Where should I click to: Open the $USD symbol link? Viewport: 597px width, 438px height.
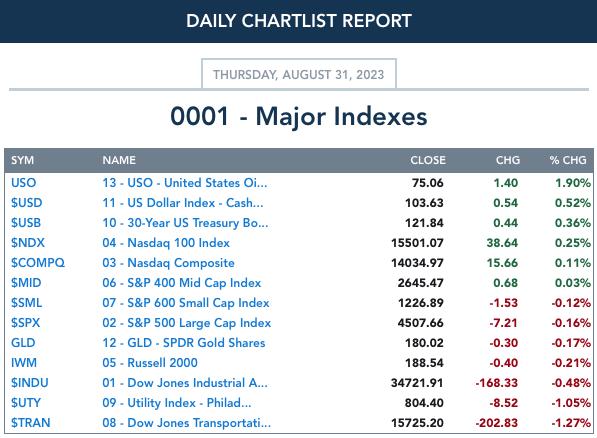26,203
